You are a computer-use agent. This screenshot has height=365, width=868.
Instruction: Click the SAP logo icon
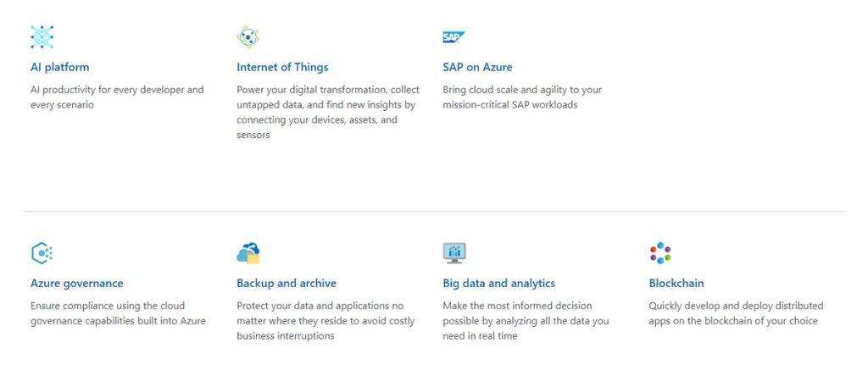click(453, 36)
